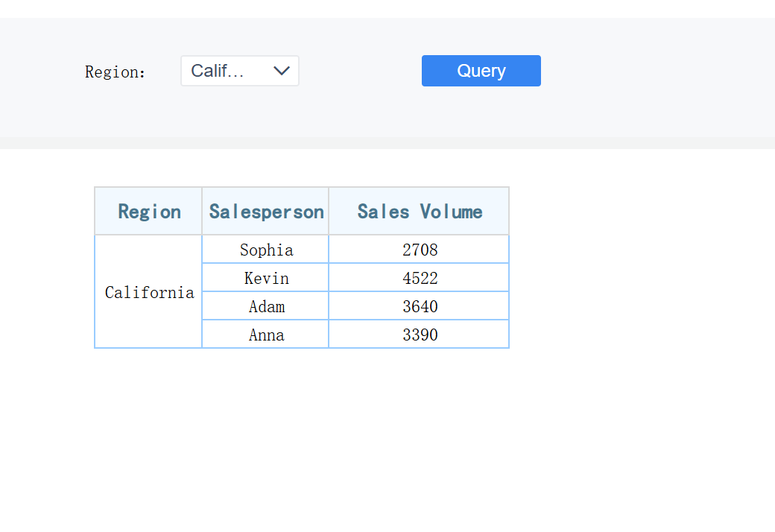Select the California region cell
775x532 pixels.
pyautogui.click(x=148, y=292)
